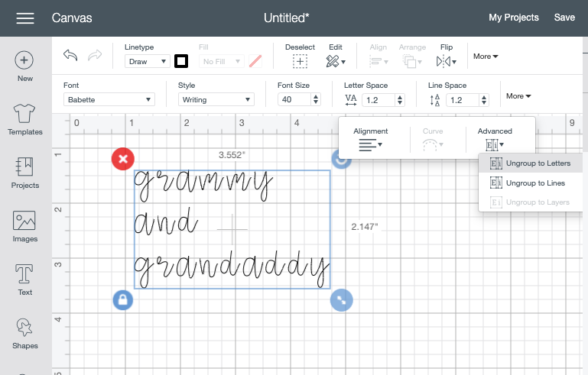Click the Letter Space value field
The image size is (588, 375).
coord(378,100)
